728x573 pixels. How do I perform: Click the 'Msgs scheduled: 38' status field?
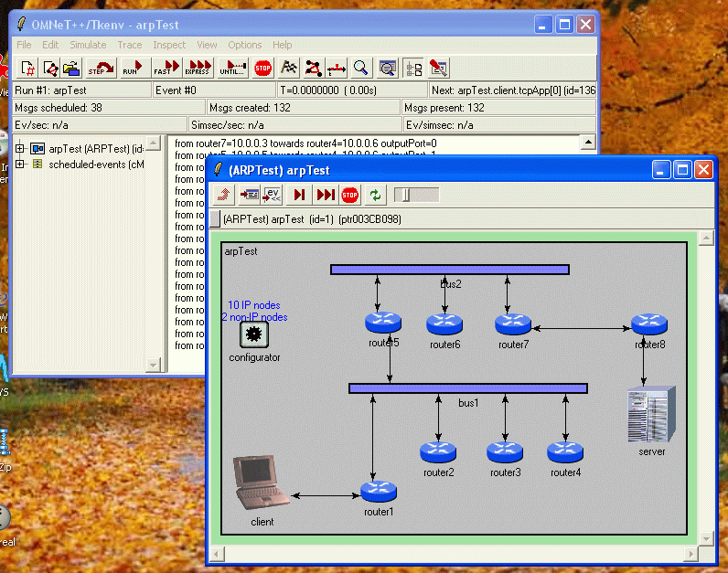(x=109, y=108)
